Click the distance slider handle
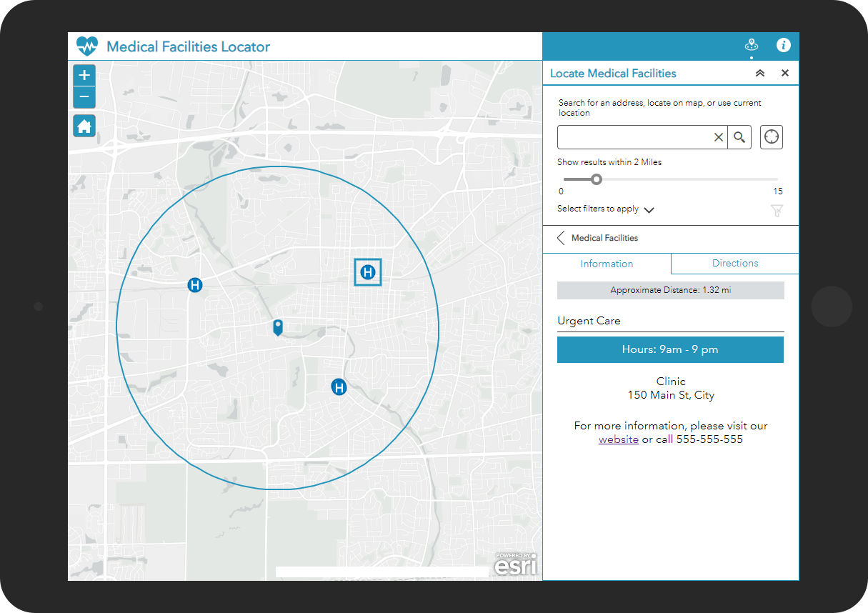 click(597, 179)
